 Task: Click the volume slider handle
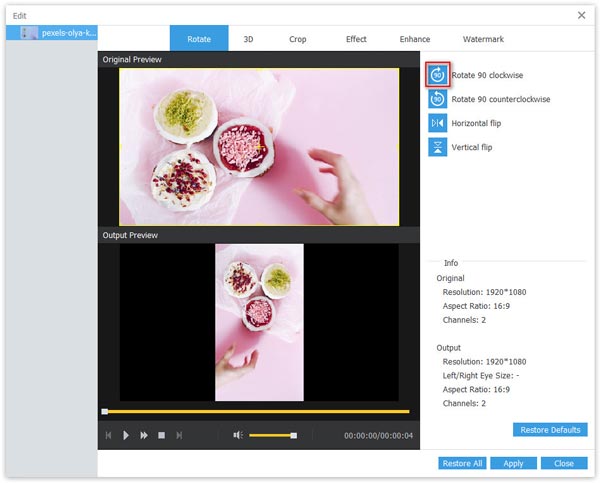pyautogui.click(x=293, y=435)
